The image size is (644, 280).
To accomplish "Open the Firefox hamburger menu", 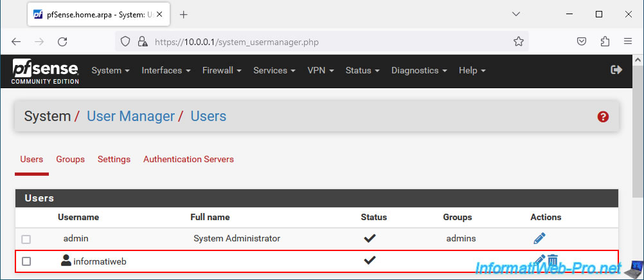I will tap(627, 42).
